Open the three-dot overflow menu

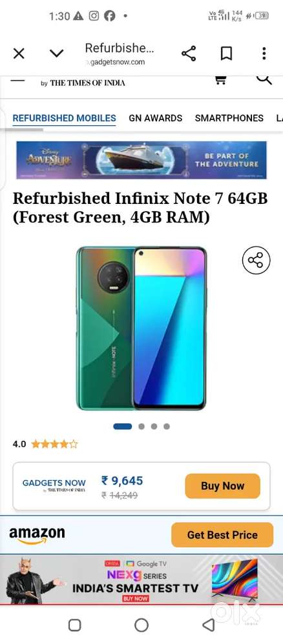click(x=264, y=54)
